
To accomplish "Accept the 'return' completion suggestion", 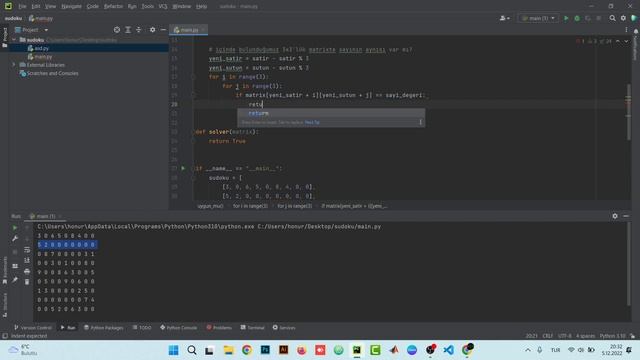I will 331,113.
